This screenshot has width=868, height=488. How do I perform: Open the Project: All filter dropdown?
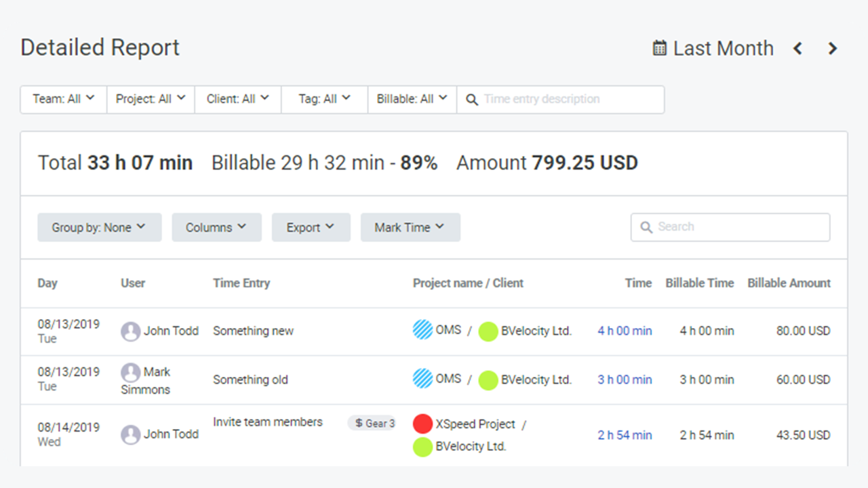click(151, 99)
